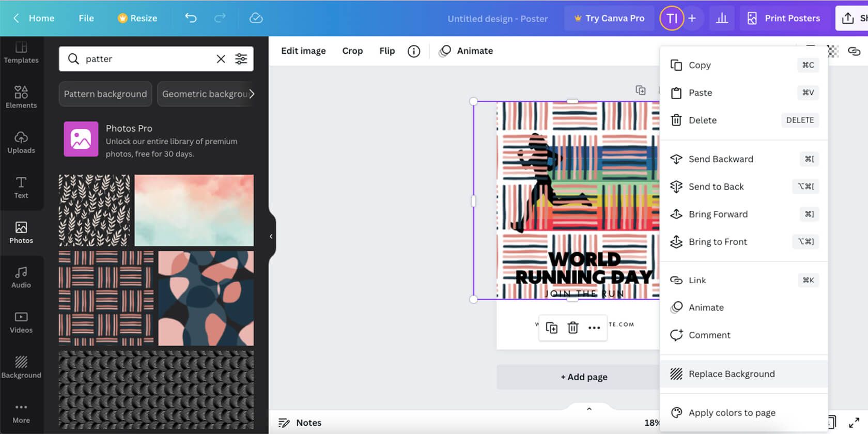Open the Background sidebar panel
Screen dimensions: 868x434
point(21,367)
